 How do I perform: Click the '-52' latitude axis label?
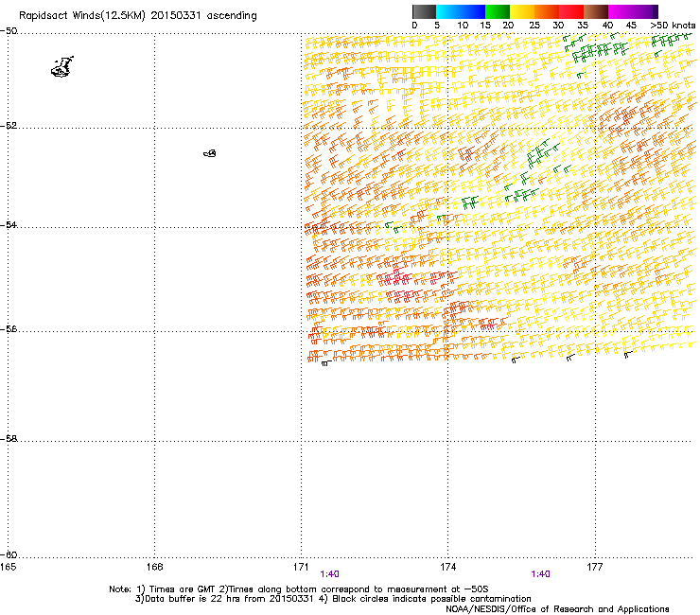[x=9, y=126]
